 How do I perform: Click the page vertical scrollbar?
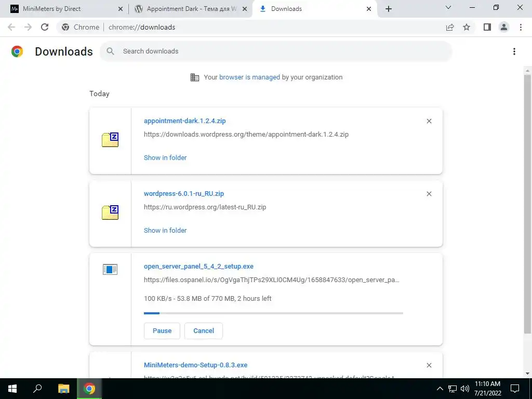527,204
